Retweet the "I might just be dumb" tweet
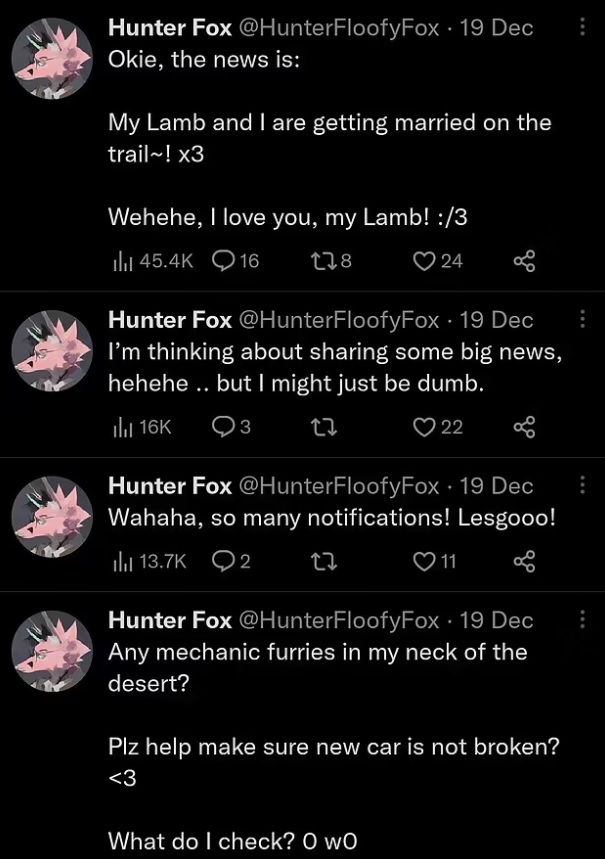605x859 pixels. [x=322, y=427]
